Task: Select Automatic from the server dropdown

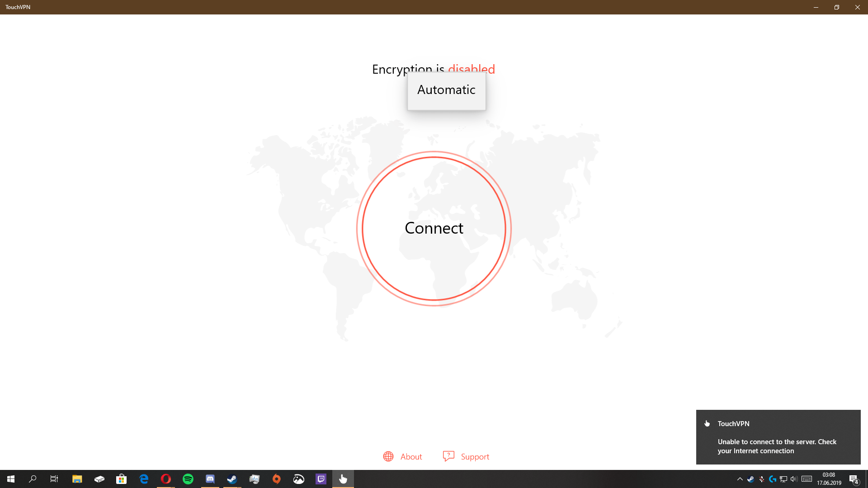Action: [446, 90]
